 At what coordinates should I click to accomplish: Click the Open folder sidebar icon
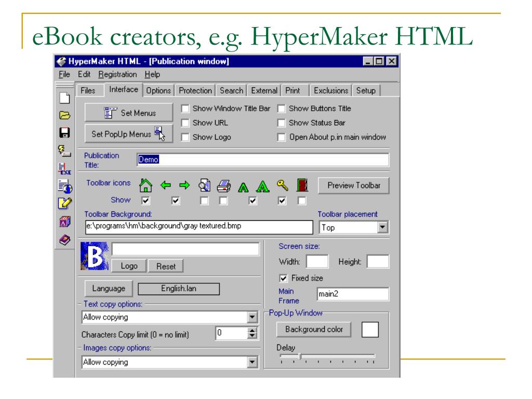coord(64,115)
